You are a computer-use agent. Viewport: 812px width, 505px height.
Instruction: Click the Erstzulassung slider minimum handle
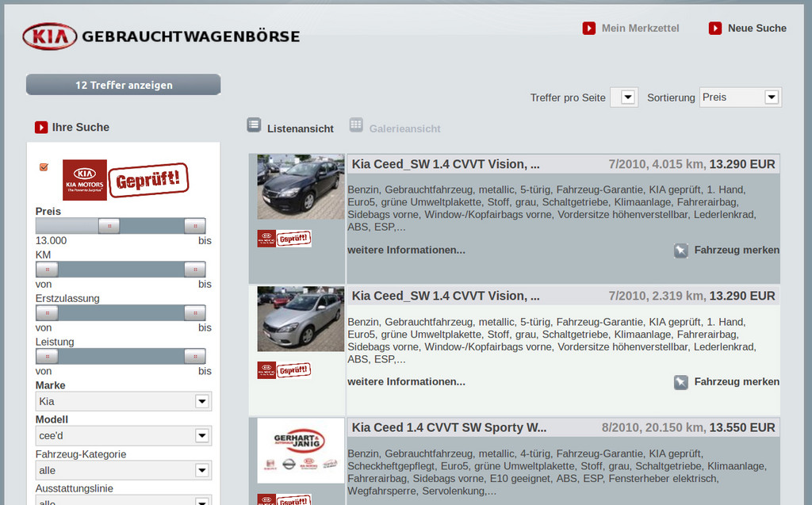(47, 313)
